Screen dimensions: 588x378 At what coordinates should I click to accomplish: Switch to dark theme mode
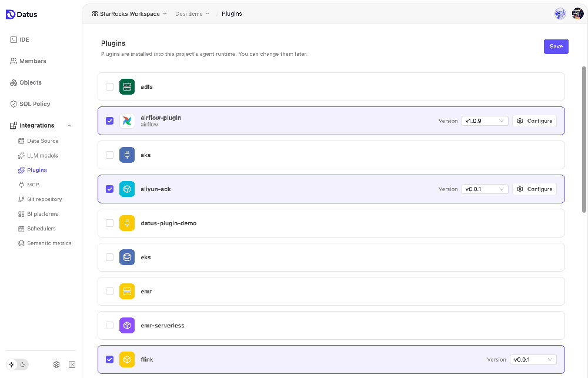pos(23,364)
